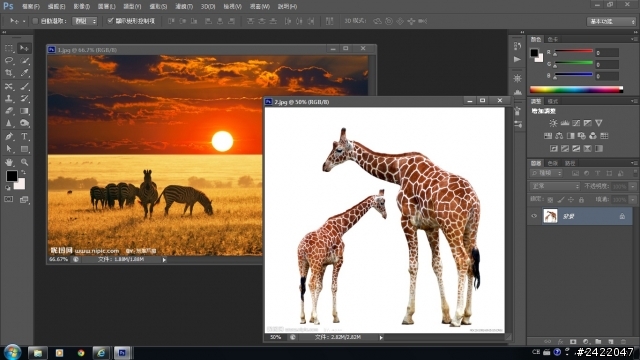This screenshot has height=360, width=640.
Task: Open the workspace switcher dropdown
Action: tap(611, 21)
